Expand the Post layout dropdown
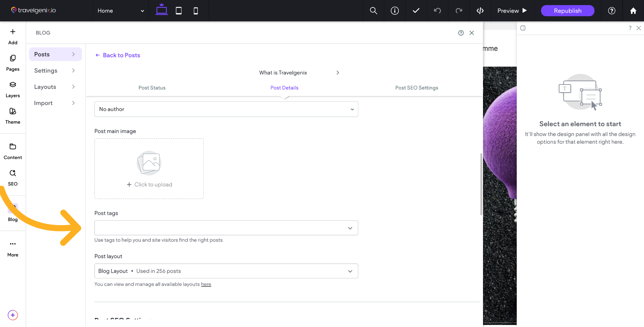Screen dimensions: 644x327 pos(226,271)
